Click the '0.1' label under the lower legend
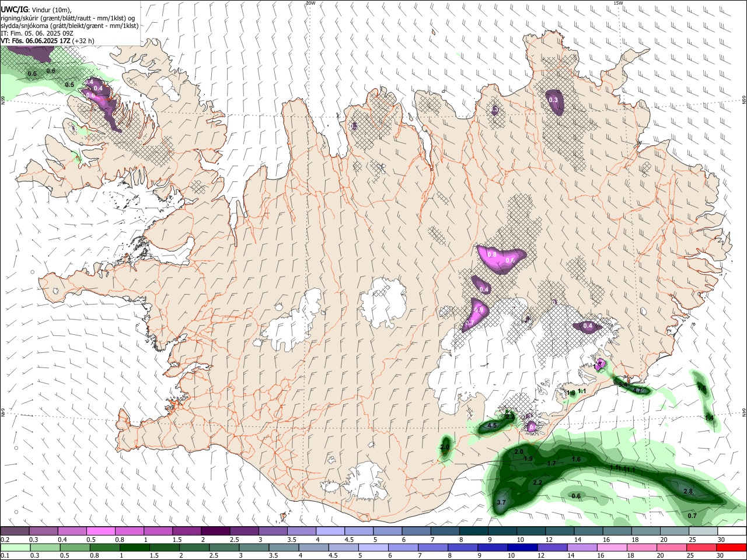The height and width of the screenshot is (560, 747). pos(5,556)
